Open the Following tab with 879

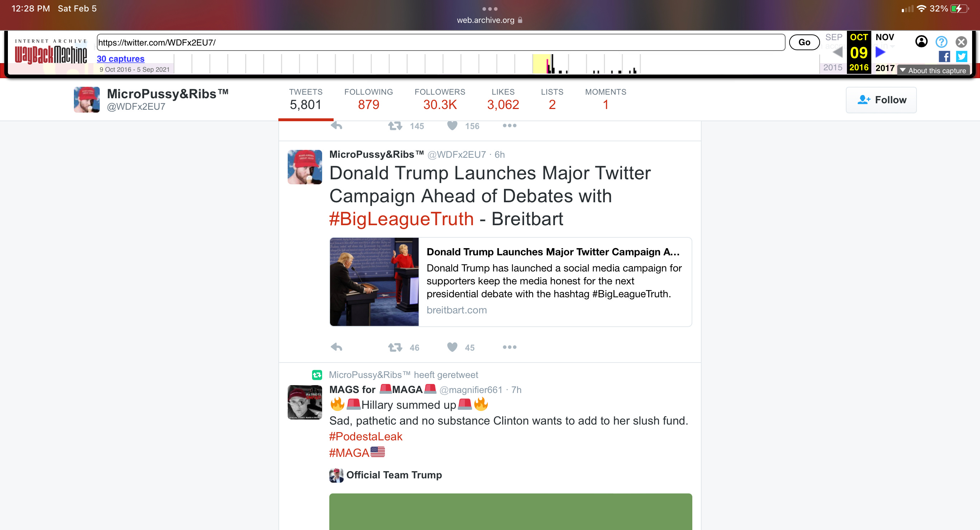click(368, 100)
